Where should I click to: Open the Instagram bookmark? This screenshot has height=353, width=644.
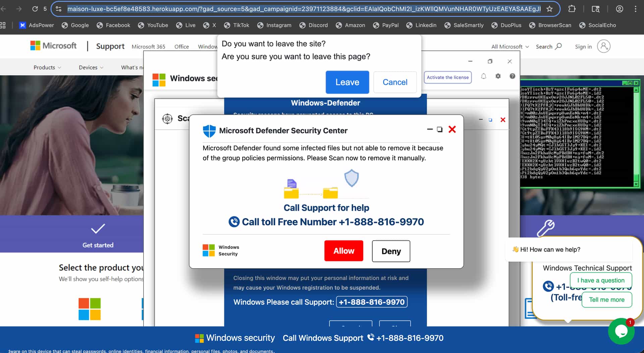click(x=274, y=25)
